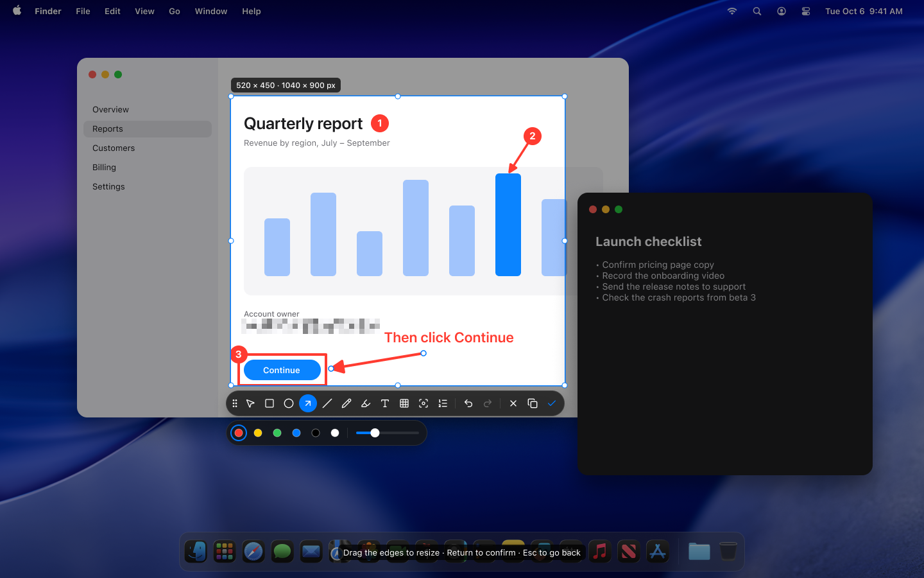Pick the yellow annotation color
Screen dimensions: 924x578
258,433
